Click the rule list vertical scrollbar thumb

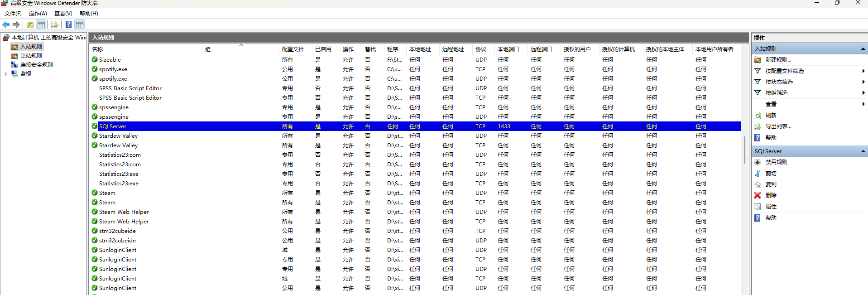click(745, 150)
